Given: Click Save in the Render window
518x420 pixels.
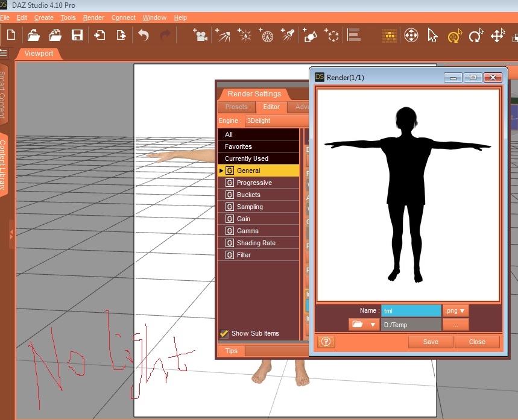Looking at the screenshot, I should pos(431,342).
